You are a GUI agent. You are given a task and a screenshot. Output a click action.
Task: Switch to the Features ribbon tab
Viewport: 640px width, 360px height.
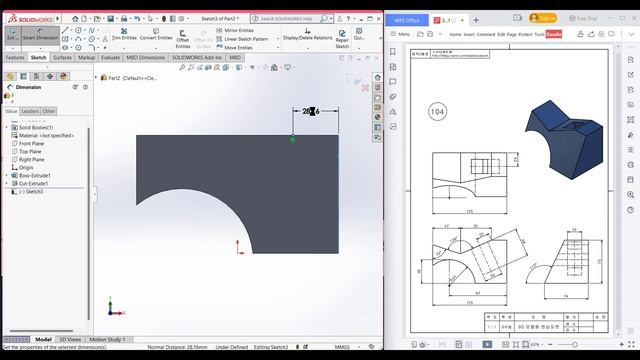(x=15, y=58)
